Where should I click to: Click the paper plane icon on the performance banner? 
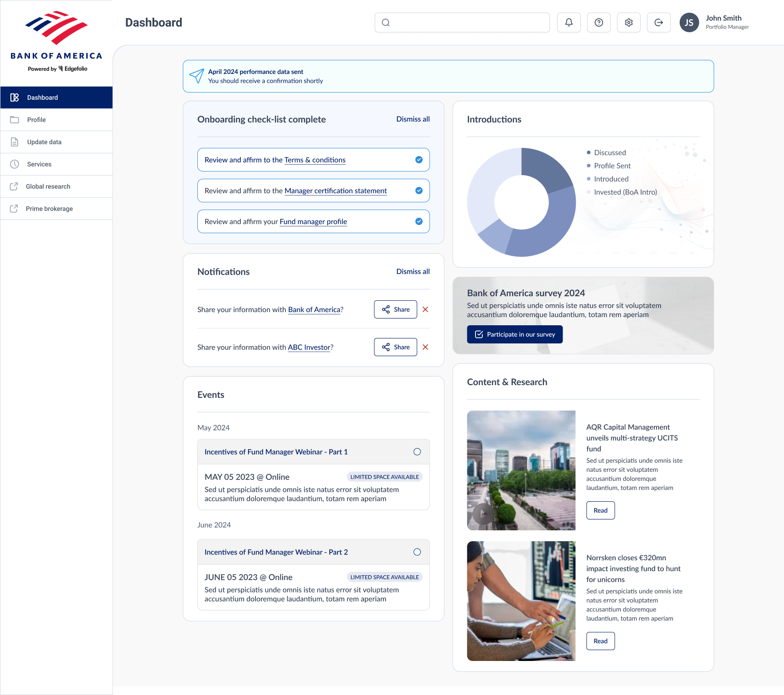pos(196,76)
